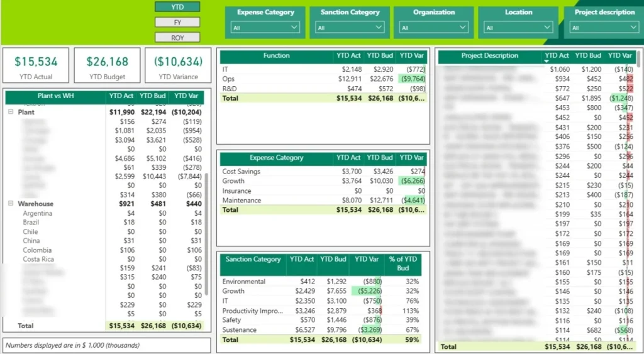Sort by Function column header

277,55
